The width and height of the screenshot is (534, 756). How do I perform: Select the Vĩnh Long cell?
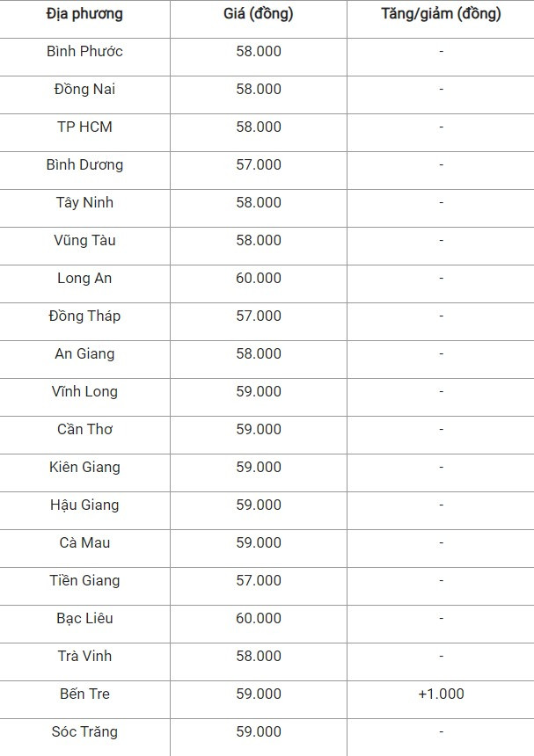click(x=84, y=391)
